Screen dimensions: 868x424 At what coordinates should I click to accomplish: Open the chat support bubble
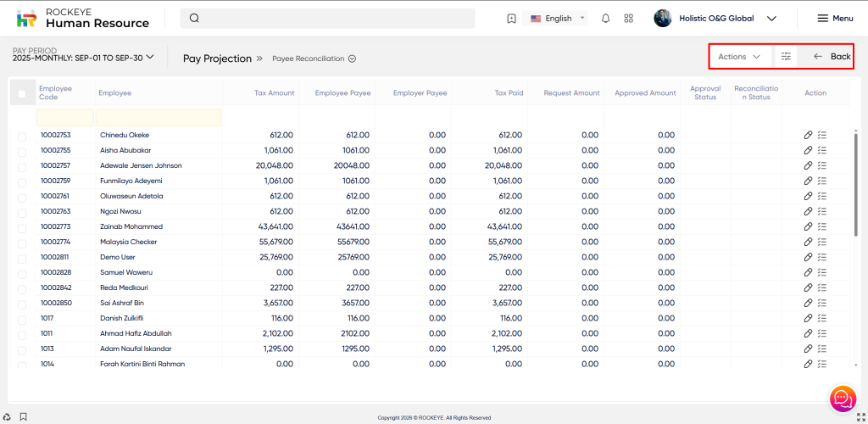(x=842, y=398)
